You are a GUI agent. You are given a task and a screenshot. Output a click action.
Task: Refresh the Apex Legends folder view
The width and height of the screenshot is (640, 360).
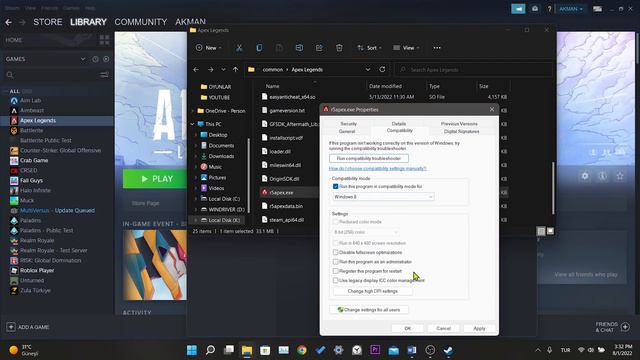(382, 69)
